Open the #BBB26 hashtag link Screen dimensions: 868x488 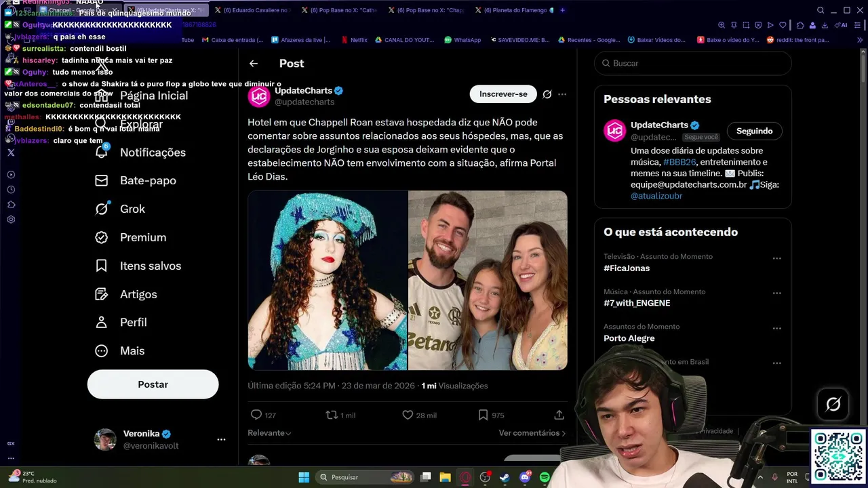click(x=679, y=162)
